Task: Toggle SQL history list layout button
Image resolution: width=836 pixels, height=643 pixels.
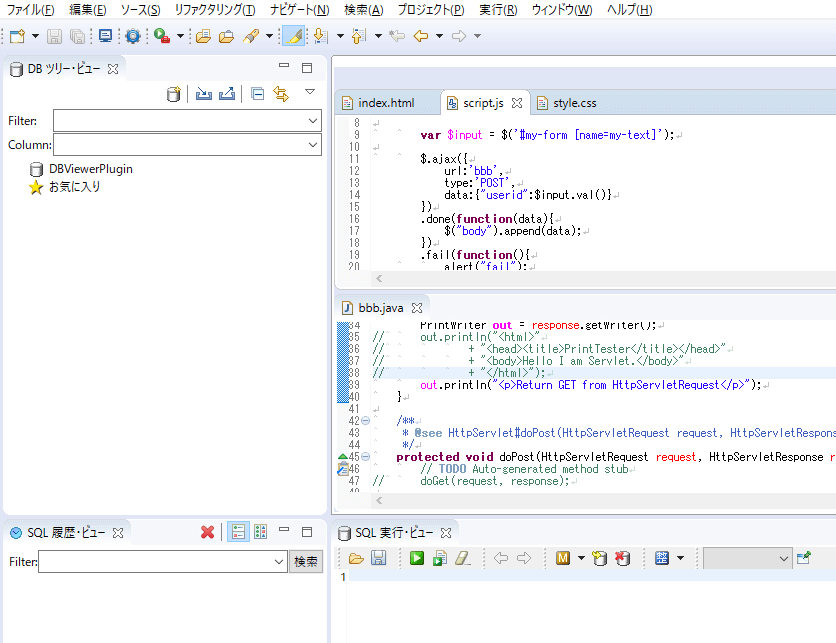Action: pos(238,532)
